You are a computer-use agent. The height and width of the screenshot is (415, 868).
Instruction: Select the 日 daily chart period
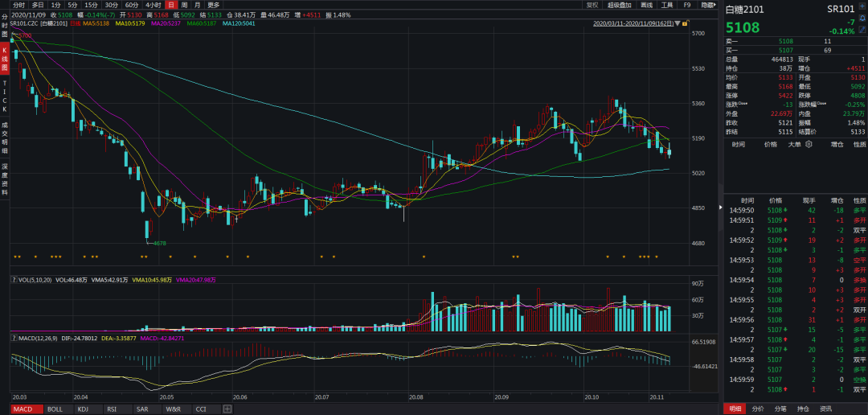tap(171, 5)
